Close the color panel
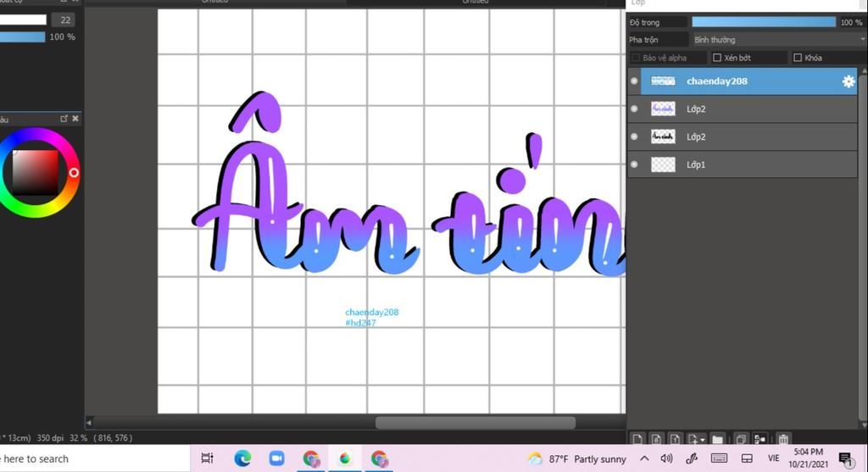Image resolution: width=868 pixels, height=472 pixels. pyautogui.click(x=75, y=119)
